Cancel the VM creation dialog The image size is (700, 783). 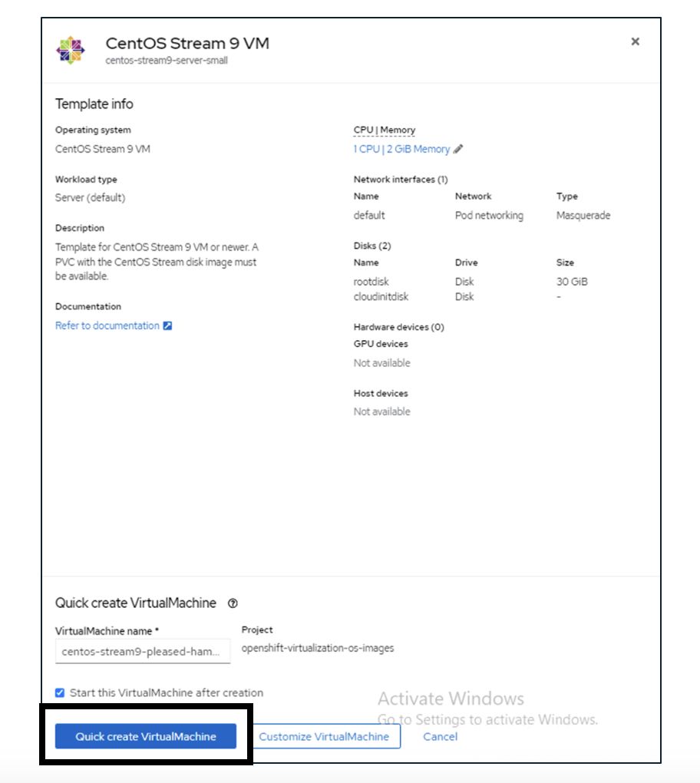tap(441, 736)
